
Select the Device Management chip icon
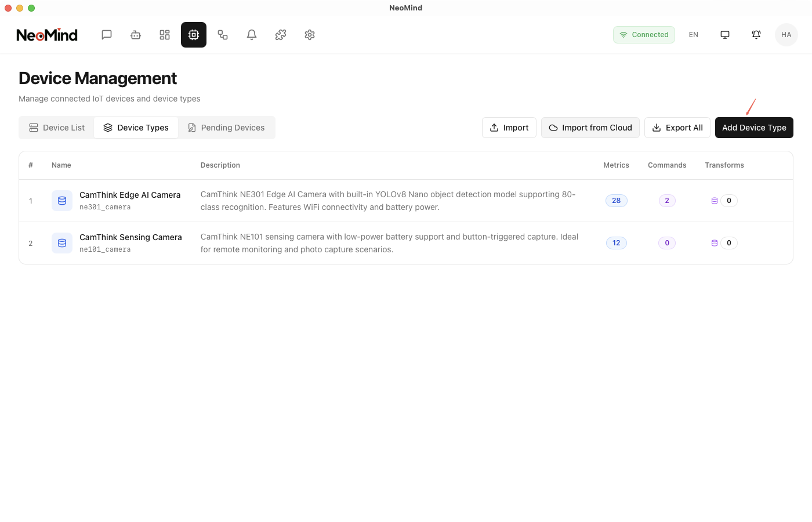[x=194, y=35]
